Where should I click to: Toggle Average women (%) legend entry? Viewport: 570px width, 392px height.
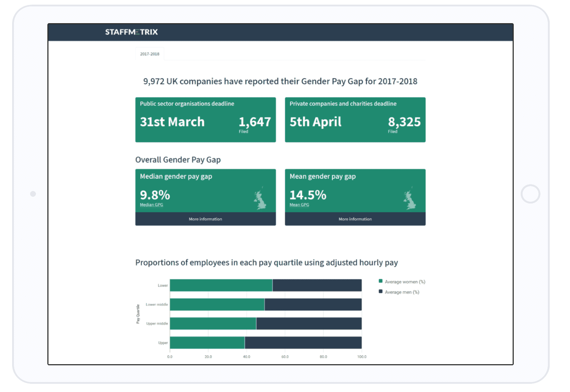pos(402,282)
